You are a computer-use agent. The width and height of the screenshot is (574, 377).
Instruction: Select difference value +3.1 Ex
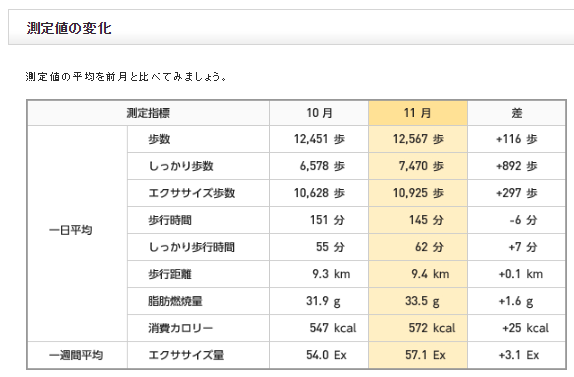coord(519,355)
